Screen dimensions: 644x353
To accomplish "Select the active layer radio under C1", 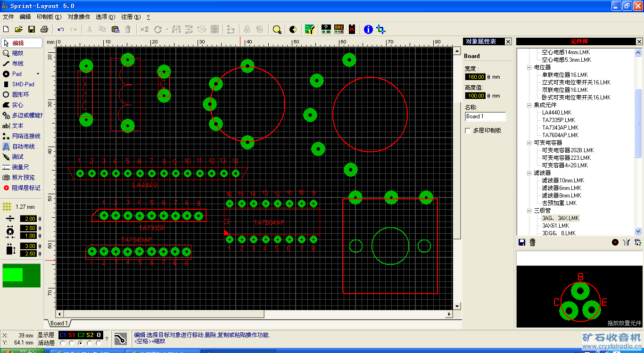I will coord(63,343).
